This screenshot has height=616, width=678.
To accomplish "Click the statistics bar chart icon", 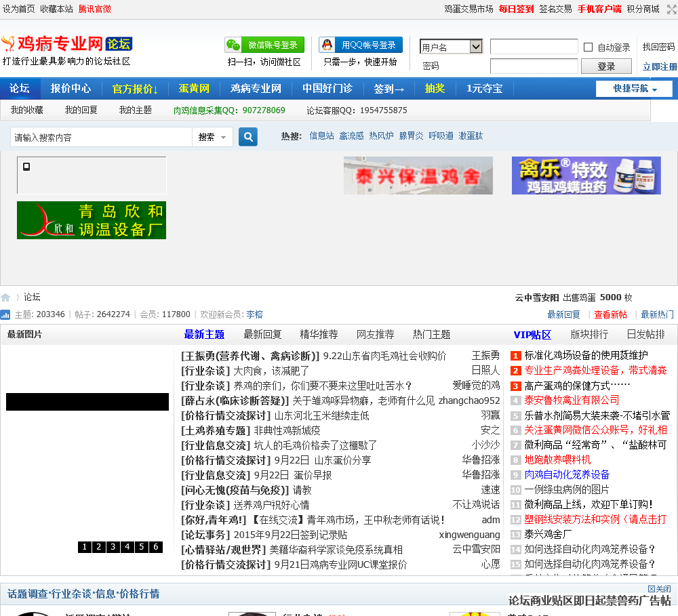I will (x=5, y=314).
